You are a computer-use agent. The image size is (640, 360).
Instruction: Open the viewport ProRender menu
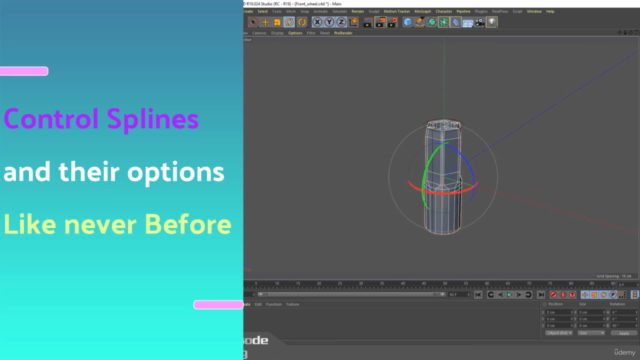(x=343, y=33)
